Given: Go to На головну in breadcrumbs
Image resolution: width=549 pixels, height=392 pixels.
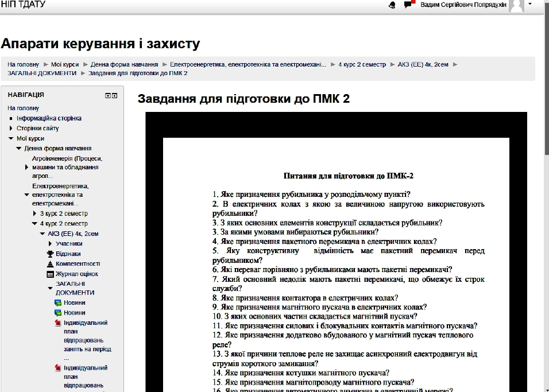Looking at the screenshot, I should click(23, 64).
